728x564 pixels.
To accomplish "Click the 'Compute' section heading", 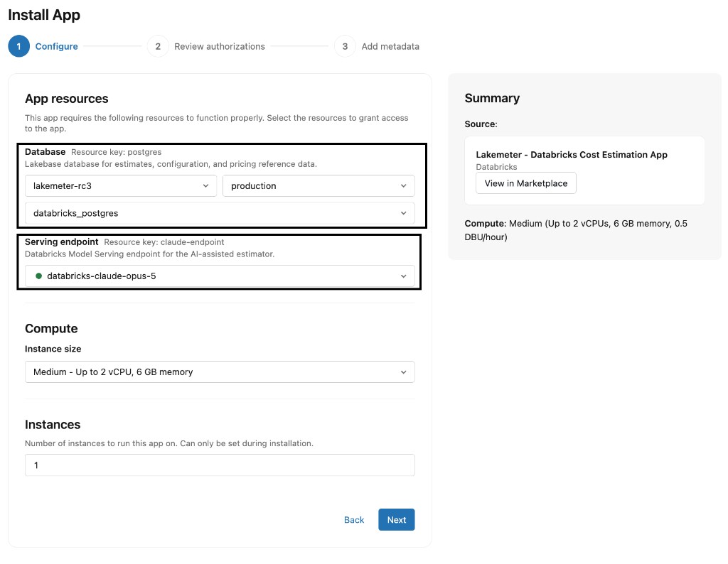I will [51, 328].
